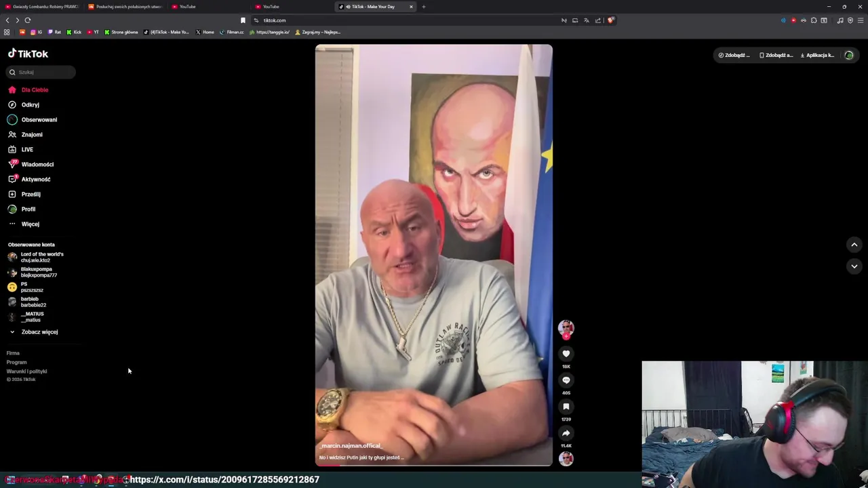This screenshot has height=488, width=868.
Task: Go to Obserwowani feed
Action: pos(33,119)
